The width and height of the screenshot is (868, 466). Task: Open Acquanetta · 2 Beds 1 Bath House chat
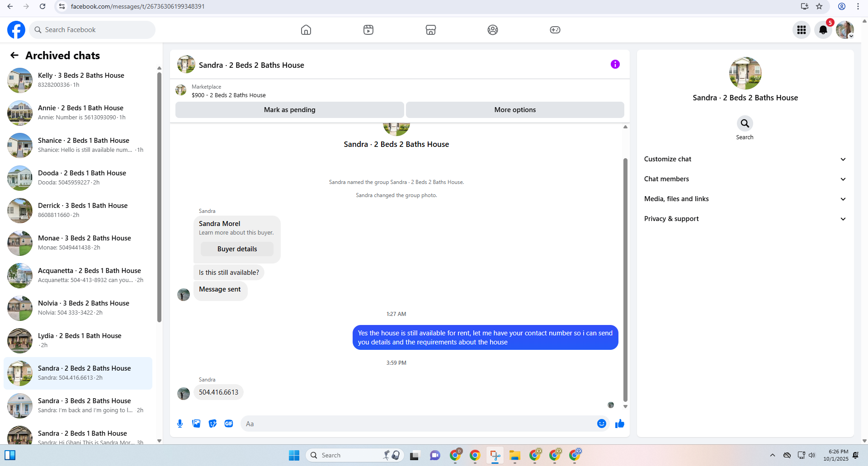[x=78, y=276]
